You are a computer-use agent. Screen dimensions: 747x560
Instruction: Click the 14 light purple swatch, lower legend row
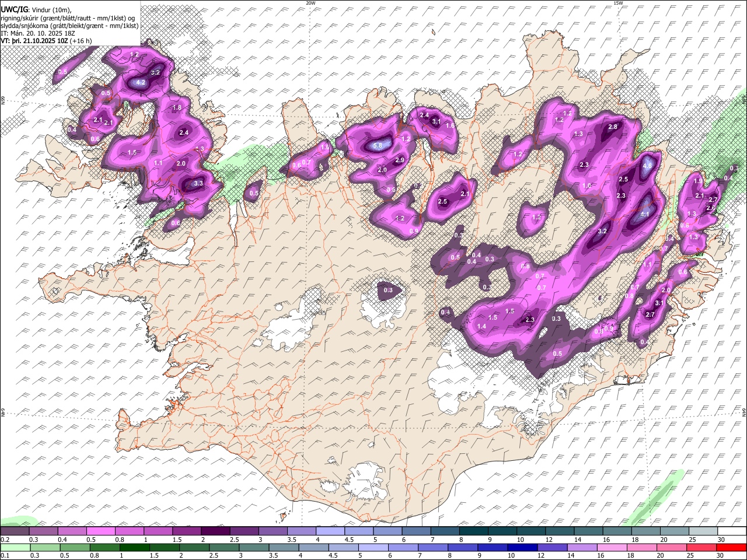(582, 547)
